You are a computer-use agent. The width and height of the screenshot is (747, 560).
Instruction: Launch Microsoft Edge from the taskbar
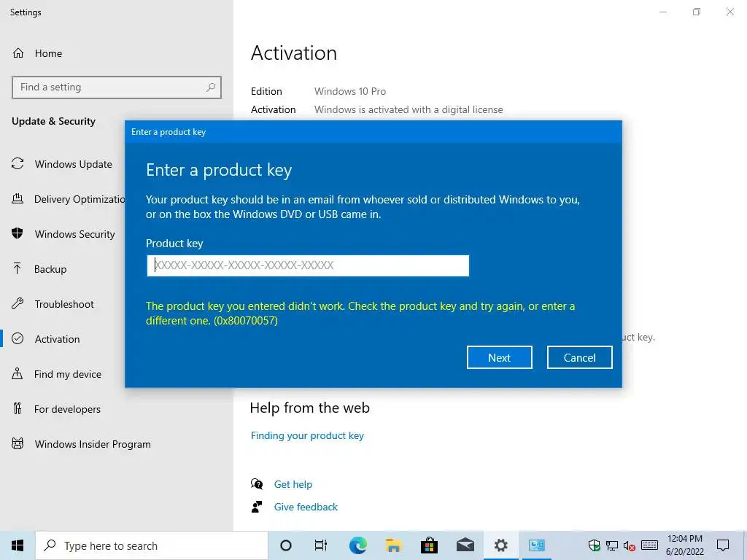point(357,545)
